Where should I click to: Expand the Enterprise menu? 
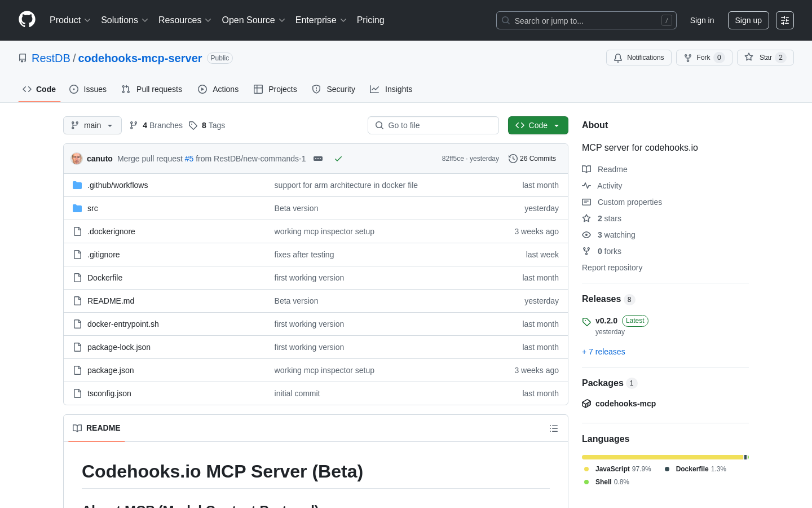pos(321,20)
